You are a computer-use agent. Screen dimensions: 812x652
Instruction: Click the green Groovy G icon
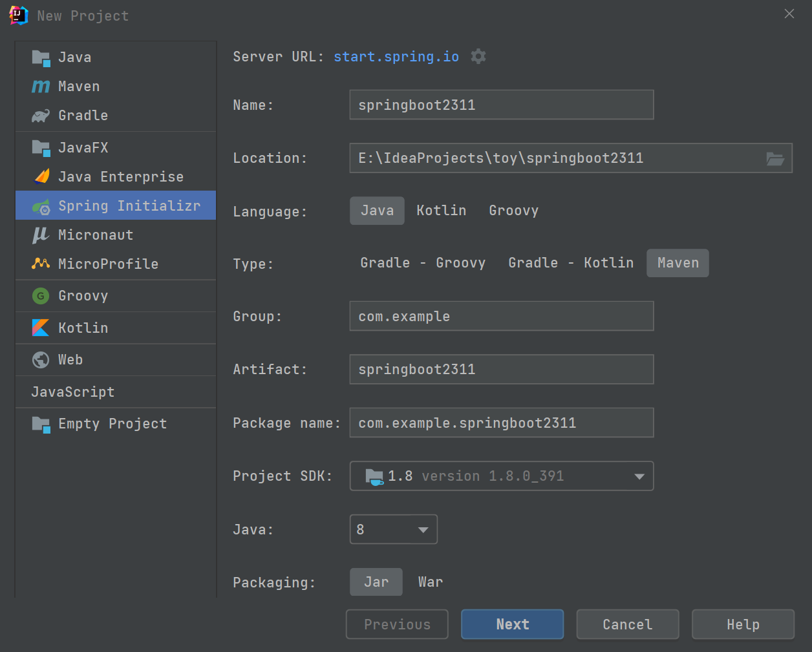pos(41,296)
